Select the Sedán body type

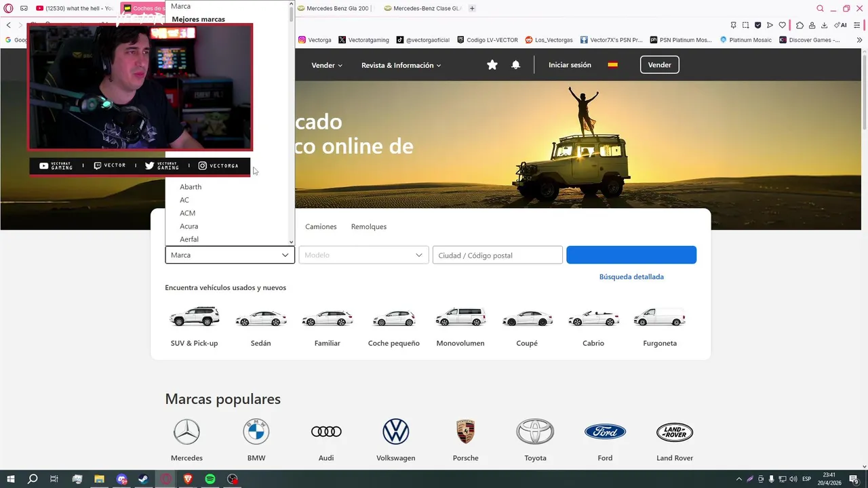pyautogui.click(x=261, y=327)
